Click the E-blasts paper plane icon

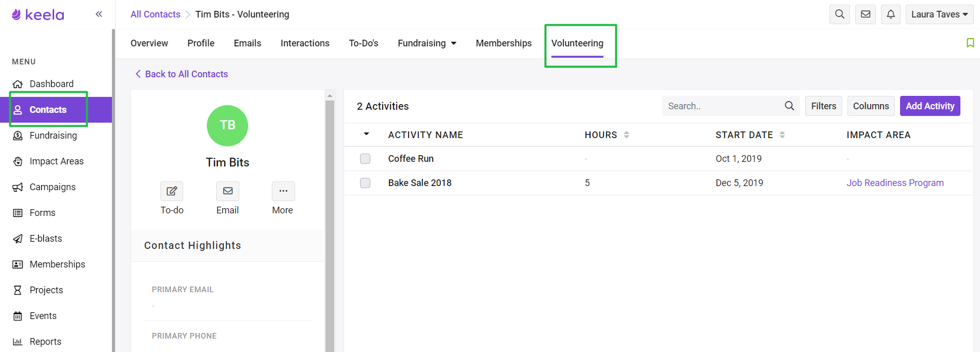point(18,239)
